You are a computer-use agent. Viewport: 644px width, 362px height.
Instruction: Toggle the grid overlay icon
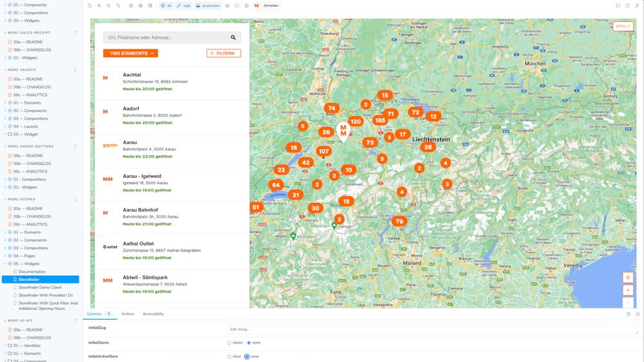point(141,6)
